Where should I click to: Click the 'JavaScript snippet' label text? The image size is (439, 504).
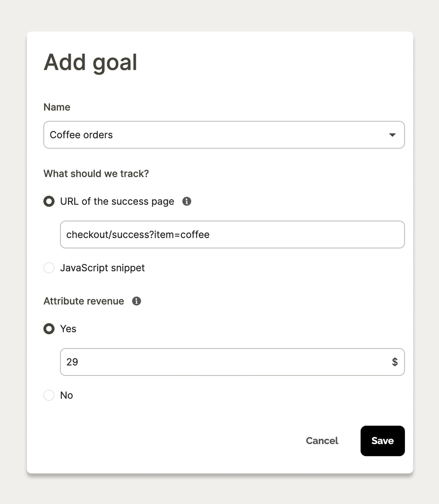click(102, 268)
